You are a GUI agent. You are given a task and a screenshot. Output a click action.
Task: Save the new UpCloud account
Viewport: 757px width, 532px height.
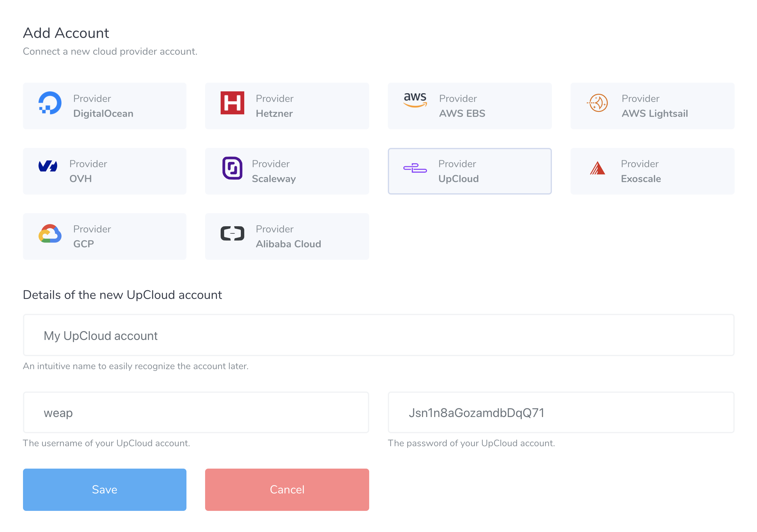[104, 489]
